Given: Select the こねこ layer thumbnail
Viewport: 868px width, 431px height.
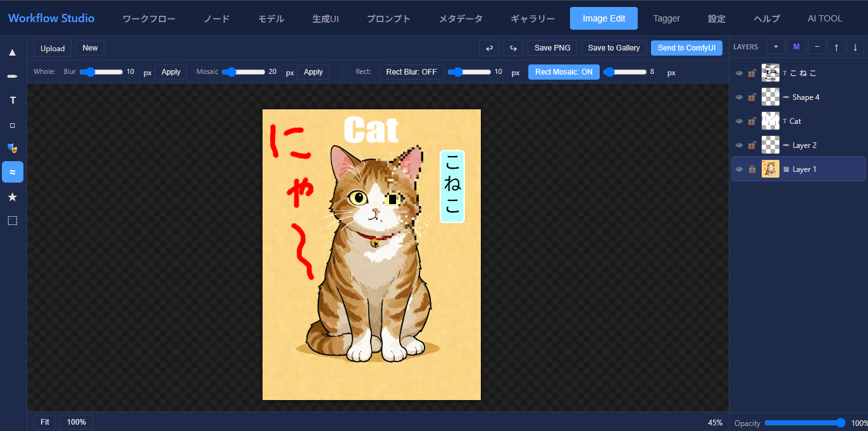Looking at the screenshot, I should (770, 73).
